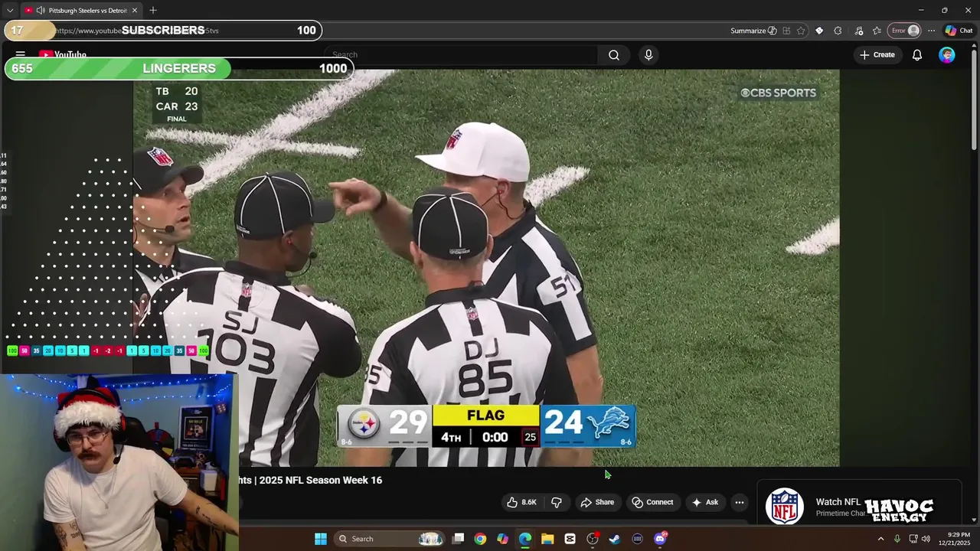Image resolution: width=980 pixels, height=551 pixels.
Task: Start voice search with the microphone
Action: [648, 55]
